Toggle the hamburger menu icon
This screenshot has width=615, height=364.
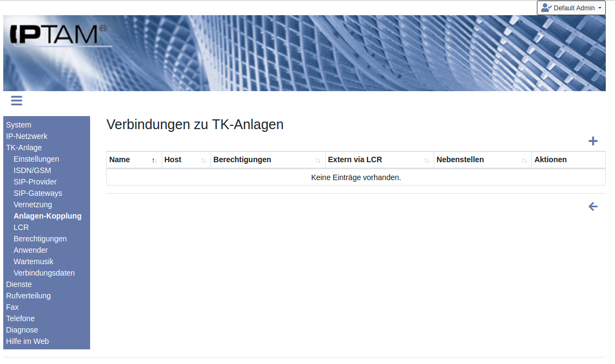16,100
